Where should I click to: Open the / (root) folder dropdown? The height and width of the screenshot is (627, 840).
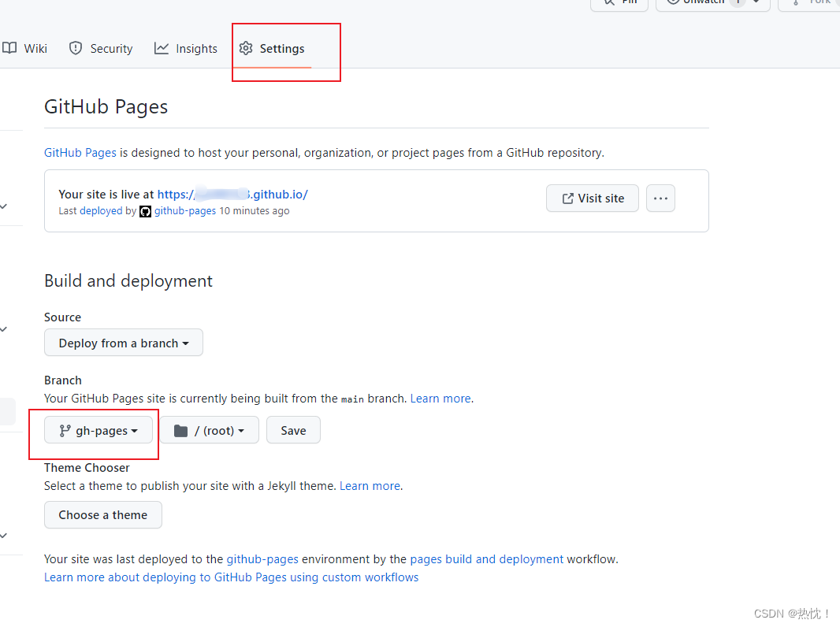[210, 431]
